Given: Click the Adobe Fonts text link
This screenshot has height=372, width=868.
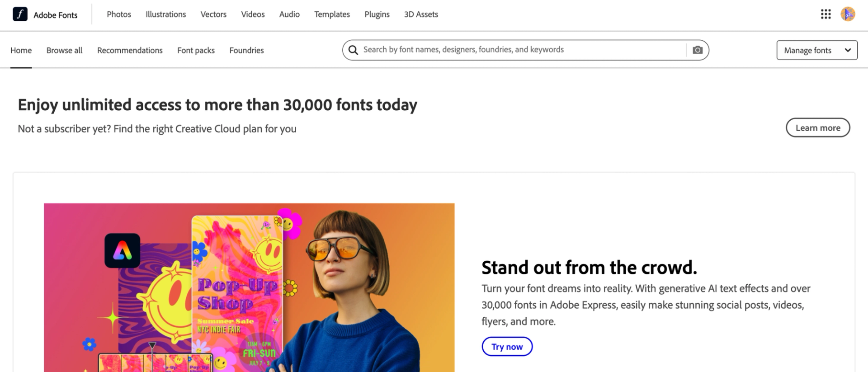Looking at the screenshot, I should tap(55, 15).
